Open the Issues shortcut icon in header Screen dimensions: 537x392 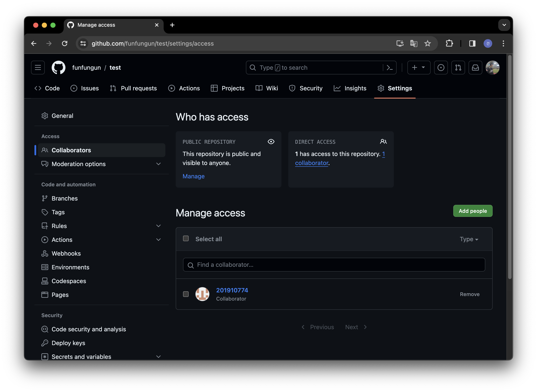tap(441, 68)
